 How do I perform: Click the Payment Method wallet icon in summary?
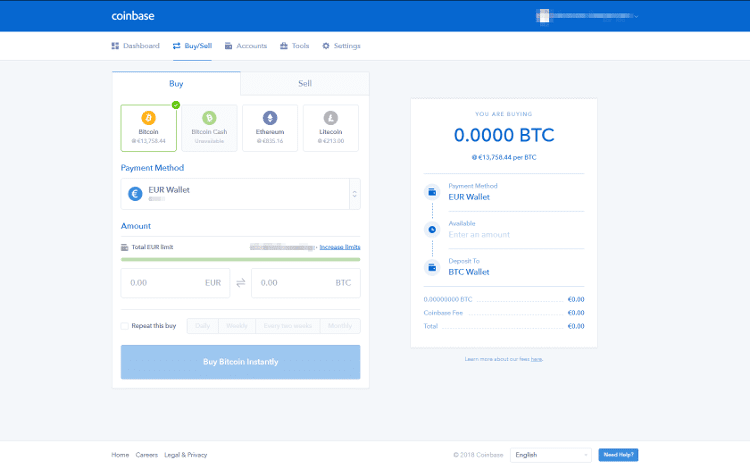[432, 192]
